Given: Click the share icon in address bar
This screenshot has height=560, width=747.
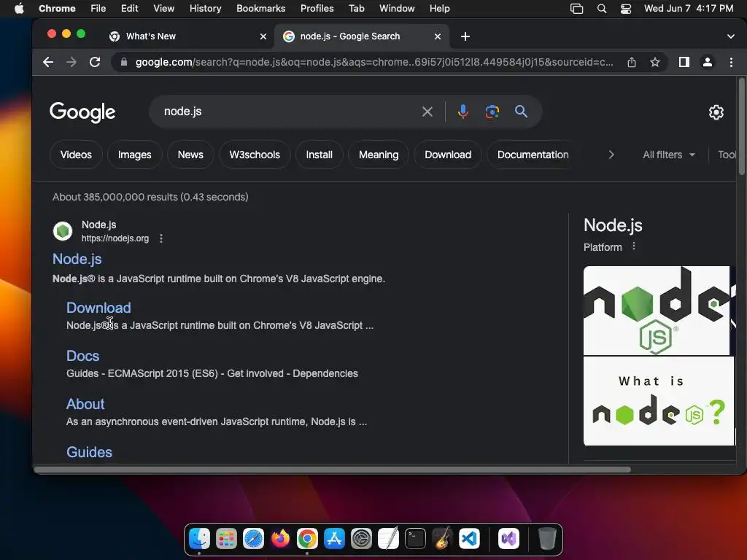Looking at the screenshot, I should point(632,62).
